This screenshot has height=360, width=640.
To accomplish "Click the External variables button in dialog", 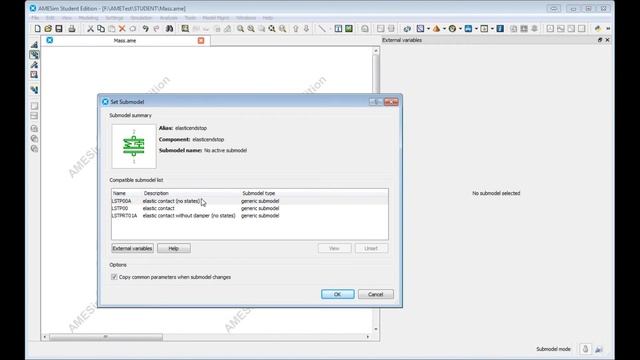I will [x=132, y=248].
